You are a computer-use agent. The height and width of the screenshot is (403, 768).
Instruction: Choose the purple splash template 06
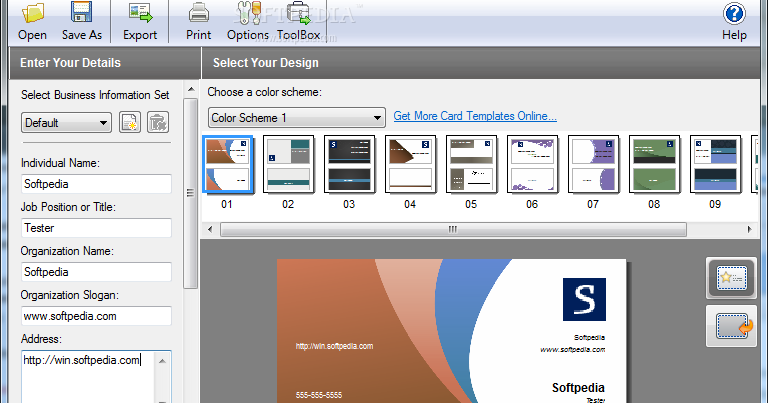coord(532,164)
